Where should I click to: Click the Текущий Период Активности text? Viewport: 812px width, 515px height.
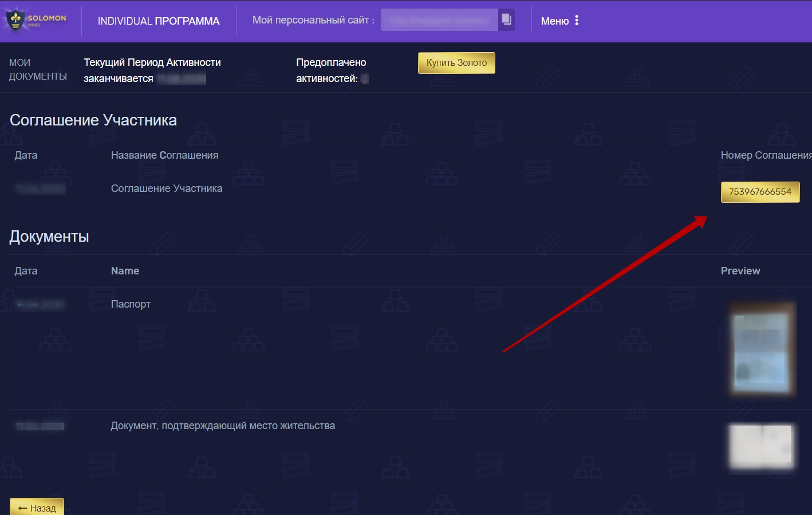point(152,62)
